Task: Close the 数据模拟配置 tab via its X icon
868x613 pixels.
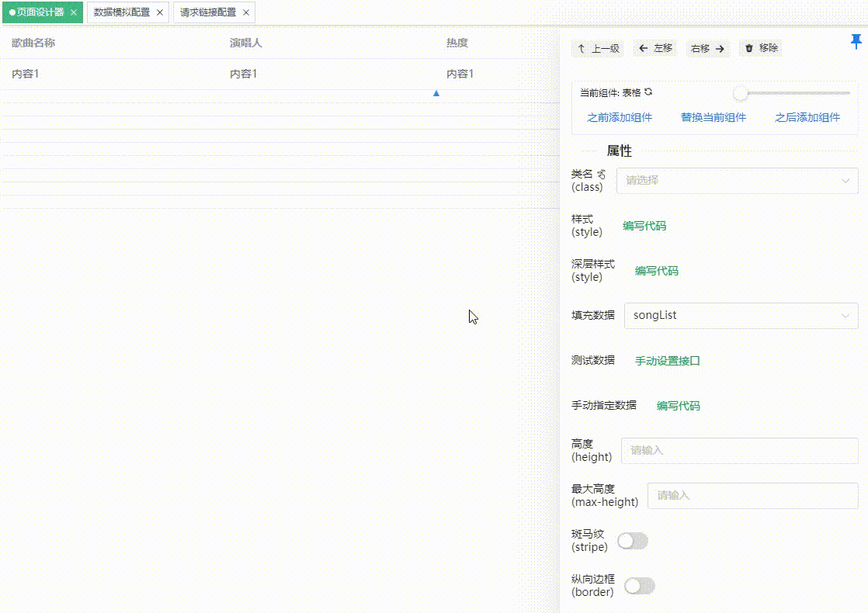Action: point(159,12)
